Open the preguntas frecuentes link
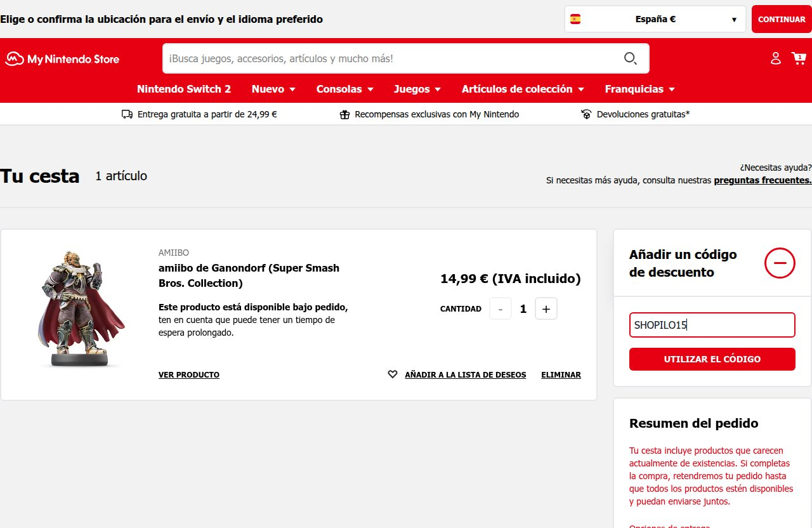Image resolution: width=812 pixels, height=528 pixels. pyautogui.click(x=763, y=180)
